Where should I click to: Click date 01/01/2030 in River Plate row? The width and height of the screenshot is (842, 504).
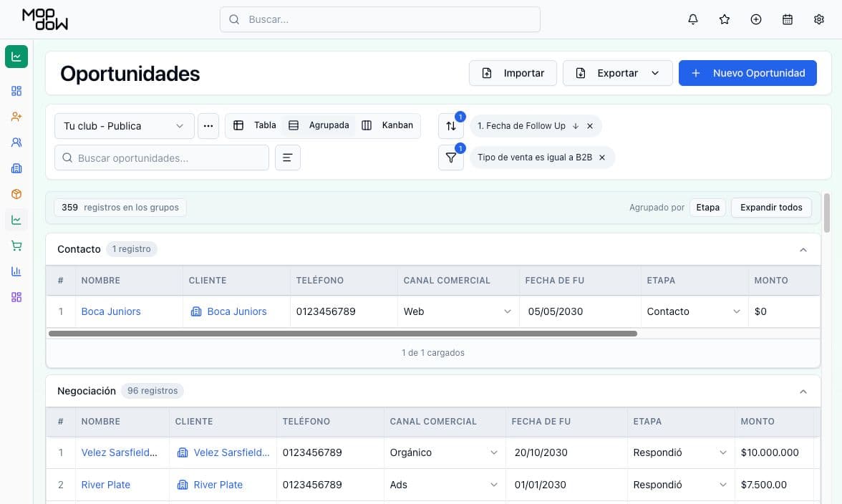pyautogui.click(x=540, y=485)
